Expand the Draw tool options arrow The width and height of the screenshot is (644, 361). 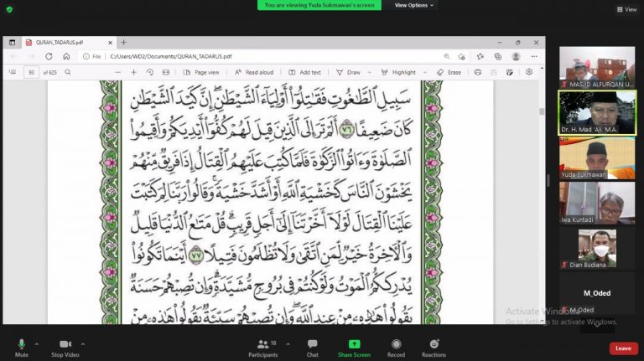370,72
